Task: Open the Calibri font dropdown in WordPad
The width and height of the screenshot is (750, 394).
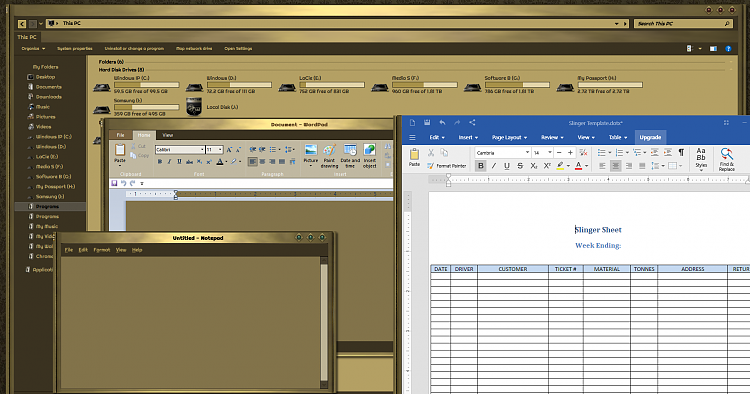Action: tap(202, 150)
